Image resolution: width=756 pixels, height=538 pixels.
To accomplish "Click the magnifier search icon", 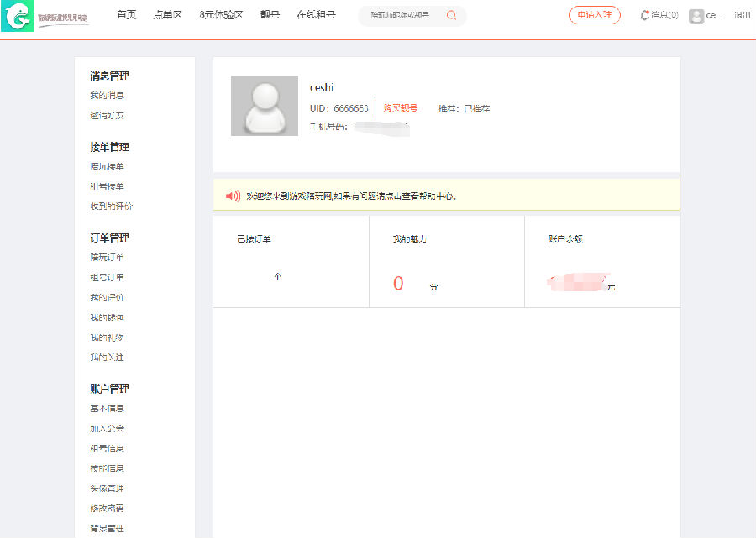I will coord(452,16).
